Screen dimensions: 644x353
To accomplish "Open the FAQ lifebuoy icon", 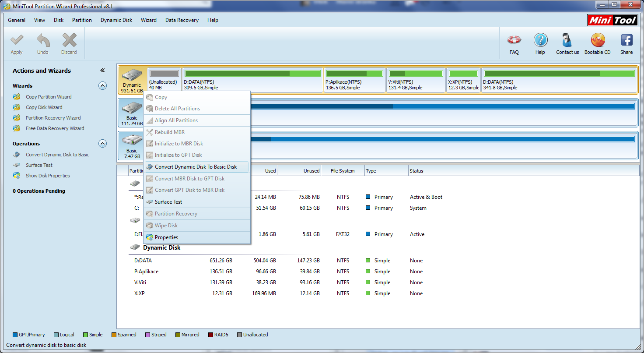I will tap(514, 40).
